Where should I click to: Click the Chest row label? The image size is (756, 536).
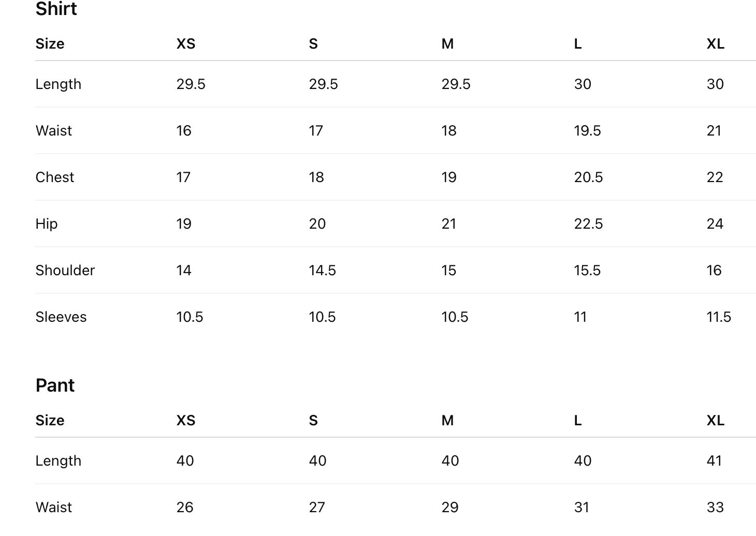click(55, 177)
